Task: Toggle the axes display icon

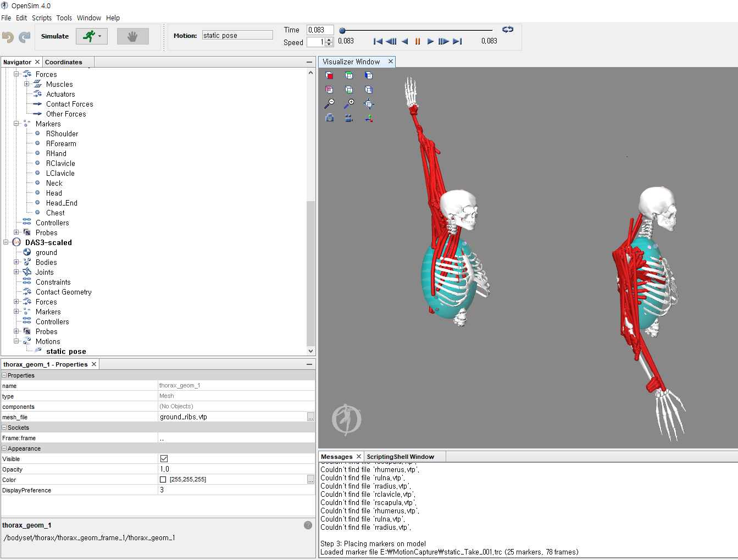Action: pyautogui.click(x=369, y=118)
